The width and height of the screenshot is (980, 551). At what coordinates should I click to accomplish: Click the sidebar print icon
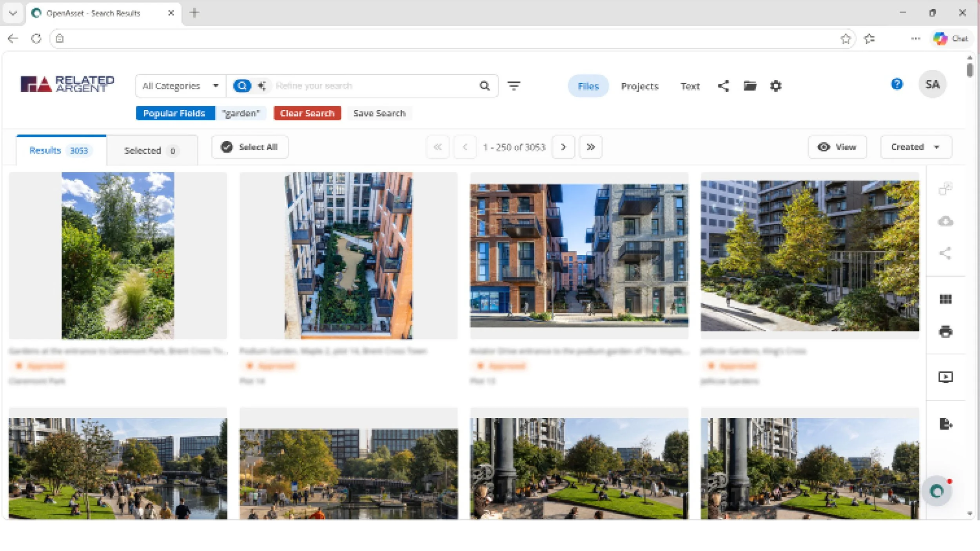[946, 332]
